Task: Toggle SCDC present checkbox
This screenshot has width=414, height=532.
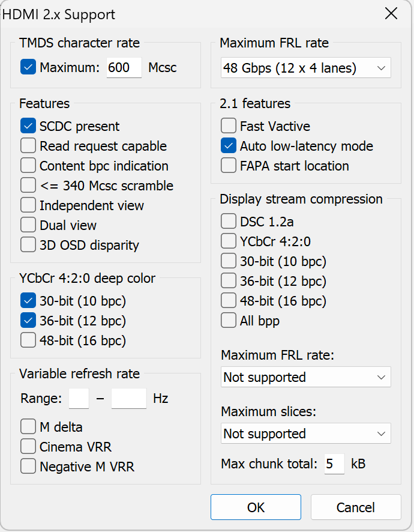Action: (x=28, y=126)
